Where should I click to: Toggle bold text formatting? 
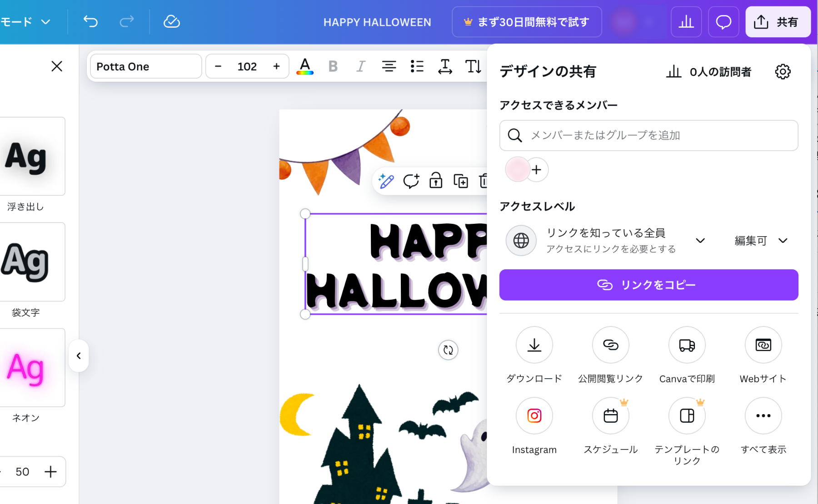point(333,67)
